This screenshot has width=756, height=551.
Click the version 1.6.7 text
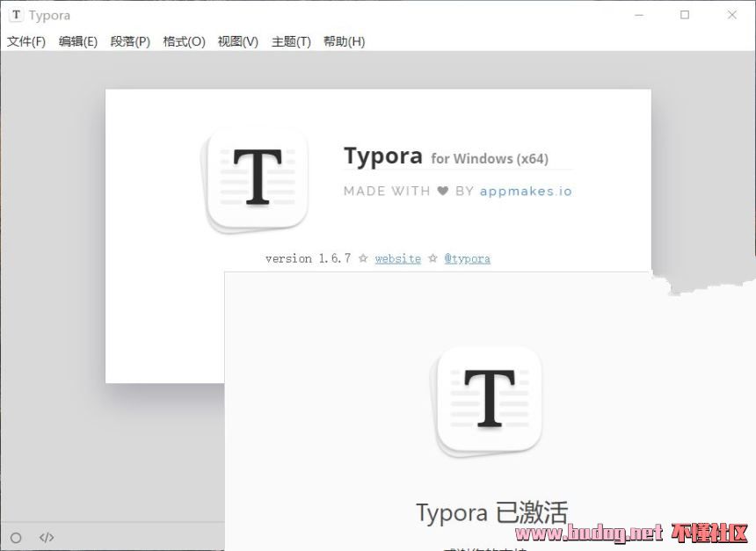point(308,258)
